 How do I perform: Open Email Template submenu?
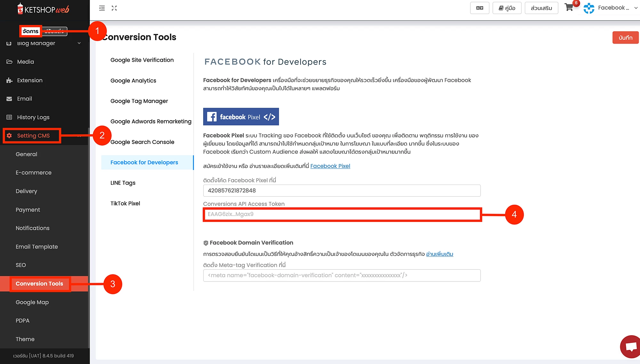(x=37, y=247)
